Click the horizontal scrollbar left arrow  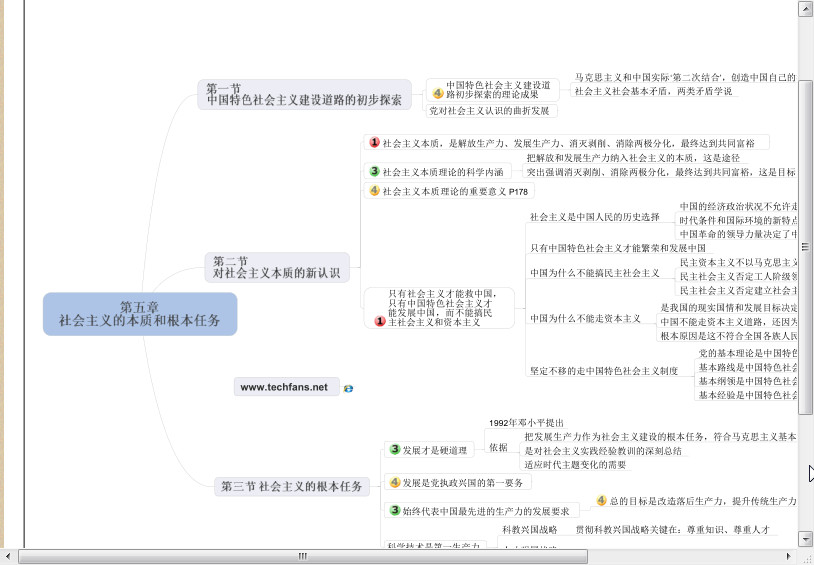tap(8, 556)
